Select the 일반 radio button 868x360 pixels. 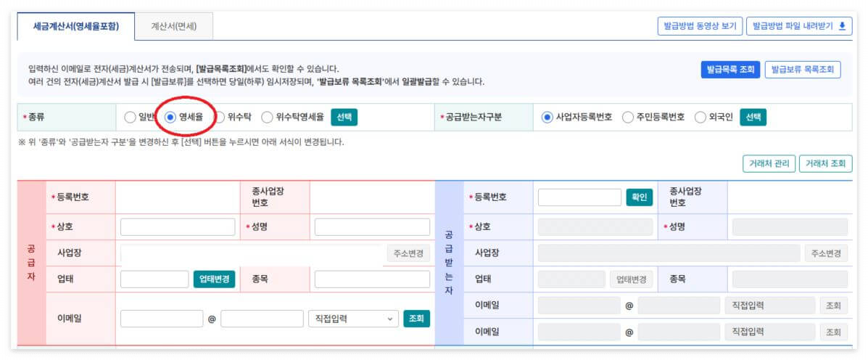[130, 117]
